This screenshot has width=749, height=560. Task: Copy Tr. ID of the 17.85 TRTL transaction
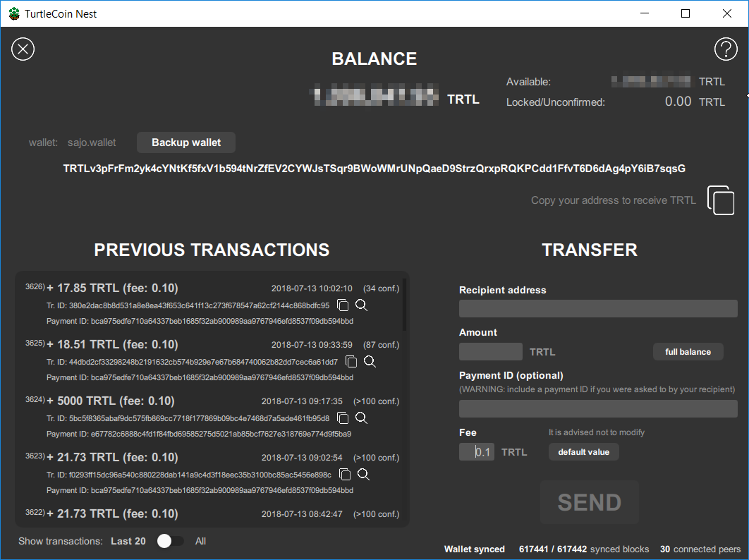(x=343, y=305)
